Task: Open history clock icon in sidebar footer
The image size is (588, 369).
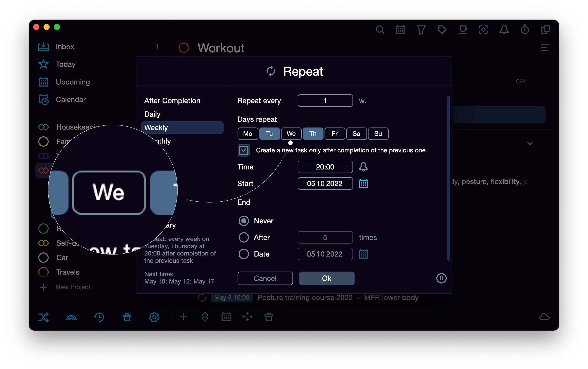Action: [99, 317]
